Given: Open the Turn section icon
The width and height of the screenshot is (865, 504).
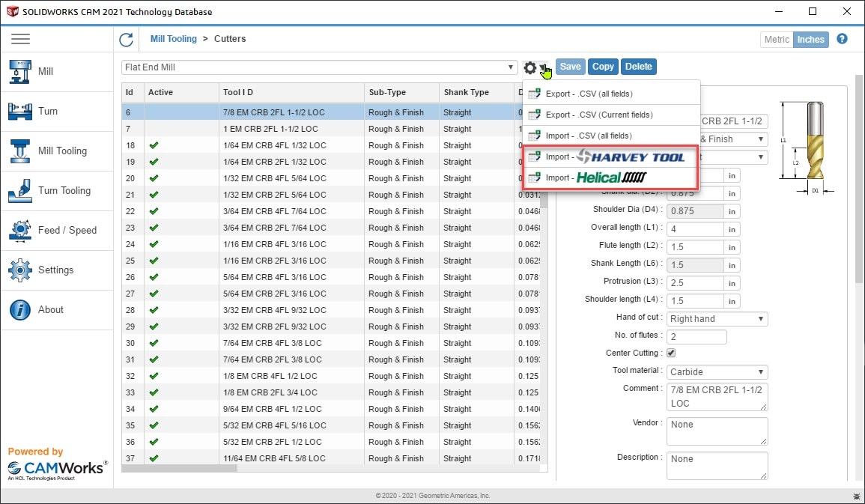Looking at the screenshot, I should coord(20,112).
